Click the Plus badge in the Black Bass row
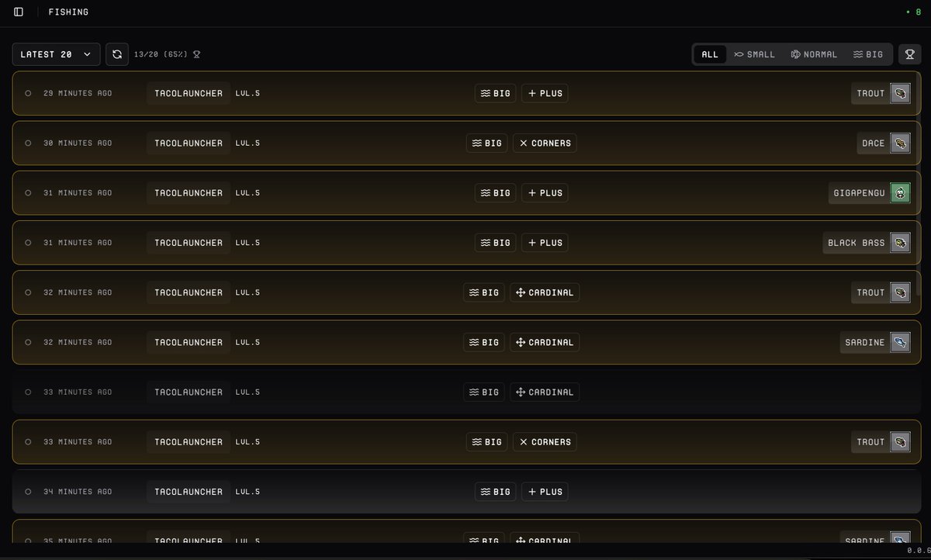 tap(545, 243)
